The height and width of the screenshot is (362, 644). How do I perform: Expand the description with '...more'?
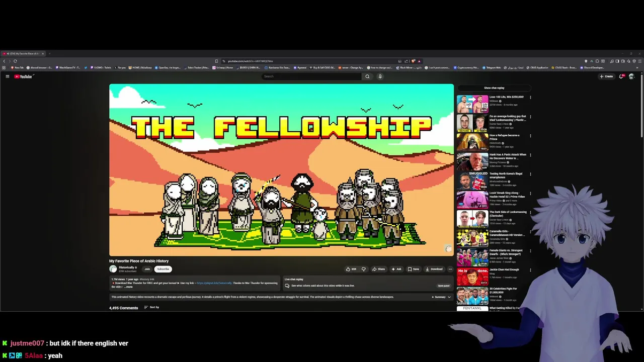(x=129, y=287)
